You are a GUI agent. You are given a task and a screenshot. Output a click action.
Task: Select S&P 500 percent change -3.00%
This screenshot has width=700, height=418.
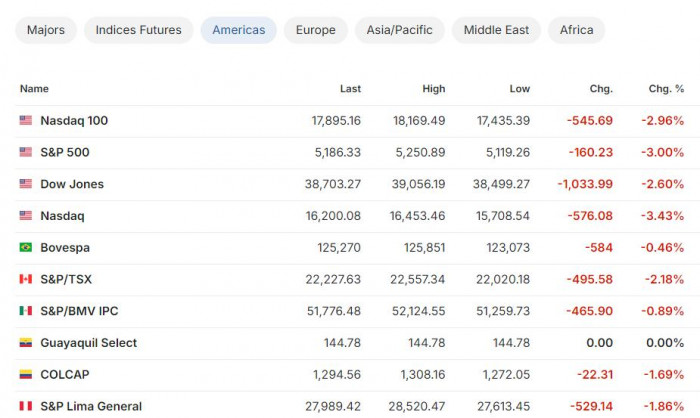[x=663, y=152]
